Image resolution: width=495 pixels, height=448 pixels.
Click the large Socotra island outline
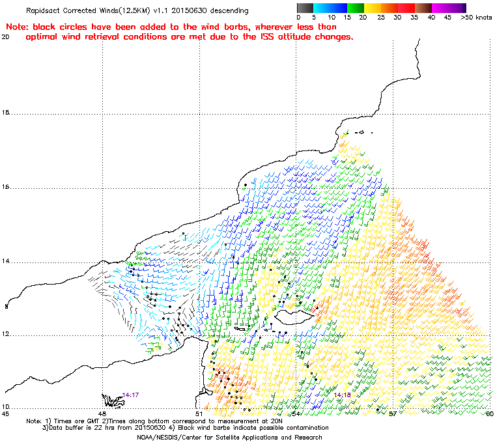[294, 317]
